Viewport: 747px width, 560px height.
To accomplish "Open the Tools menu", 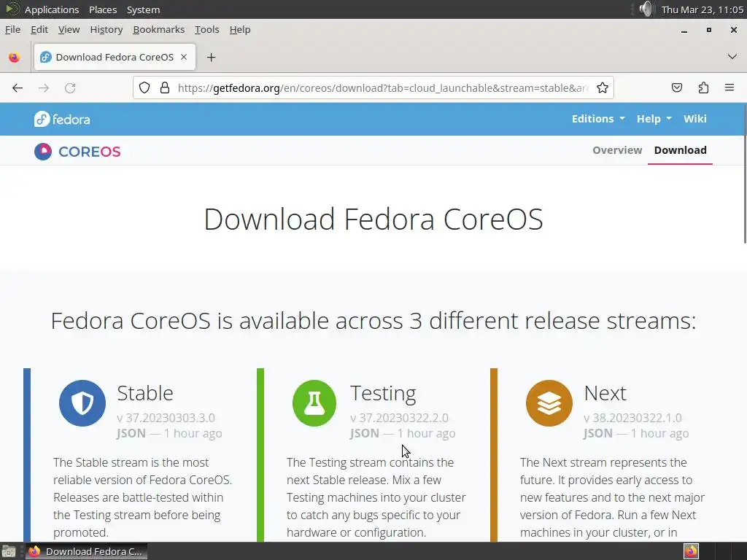I will pyautogui.click(x=206, y=29).
